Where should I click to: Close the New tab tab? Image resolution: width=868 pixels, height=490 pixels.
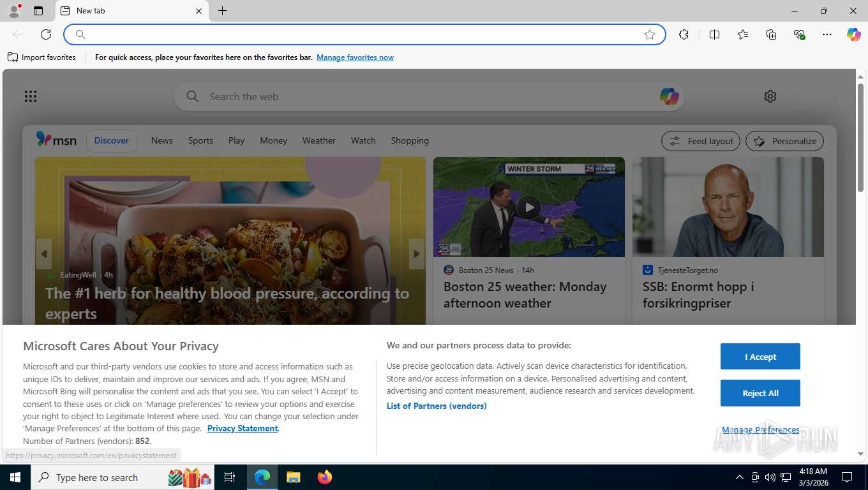(x=198, y=11)
